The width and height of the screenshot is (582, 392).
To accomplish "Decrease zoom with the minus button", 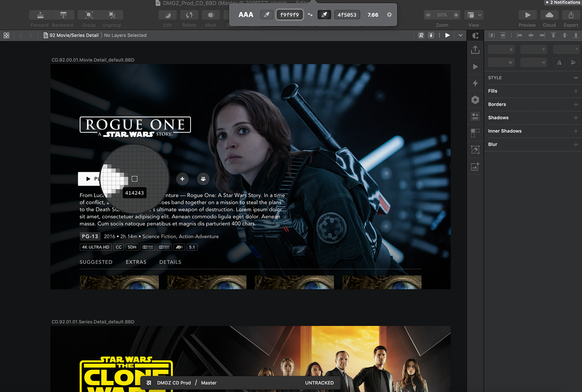I will pos(428,15).
